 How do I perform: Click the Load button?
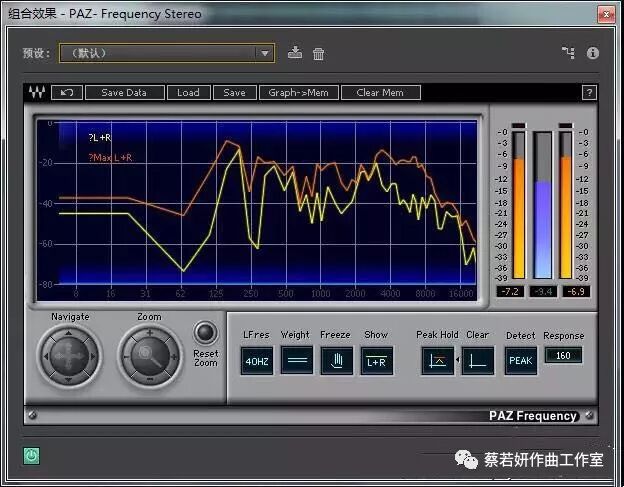pyautogui.click(x=188, y=92)
